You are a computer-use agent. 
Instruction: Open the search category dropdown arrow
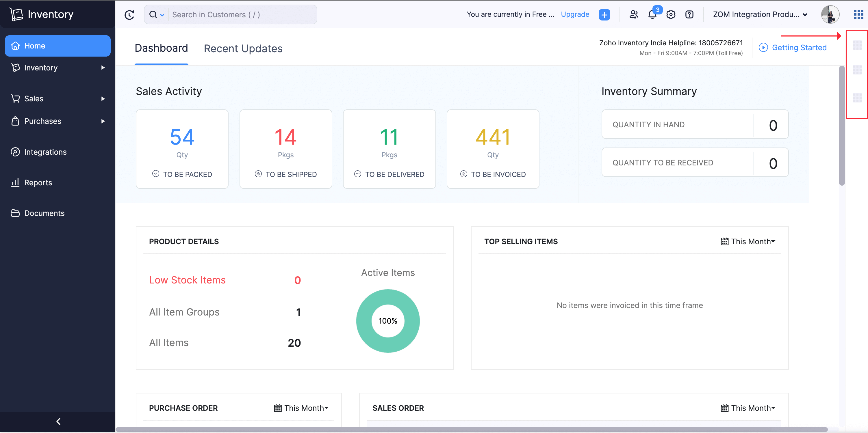coord(162,15)
